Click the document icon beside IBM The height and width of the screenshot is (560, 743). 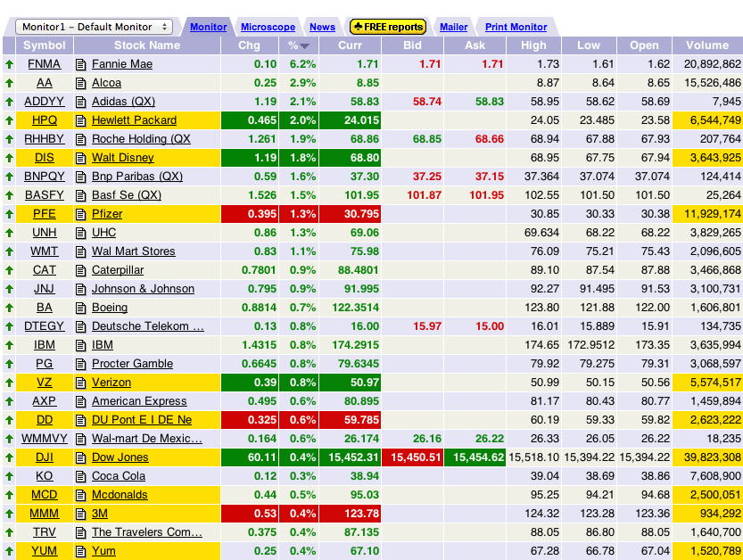[78, 344]
